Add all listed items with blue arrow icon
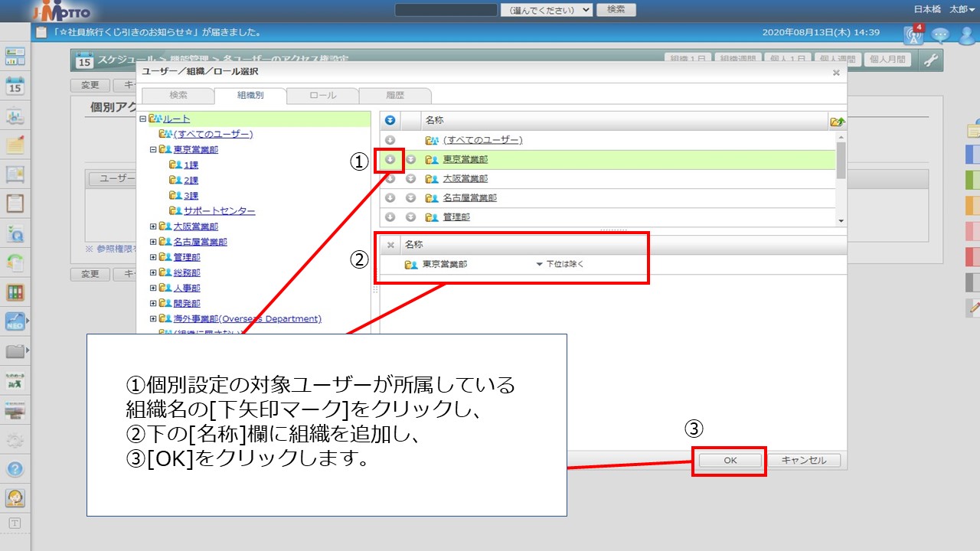Viewport: 980px width, 551px height. 390,120
